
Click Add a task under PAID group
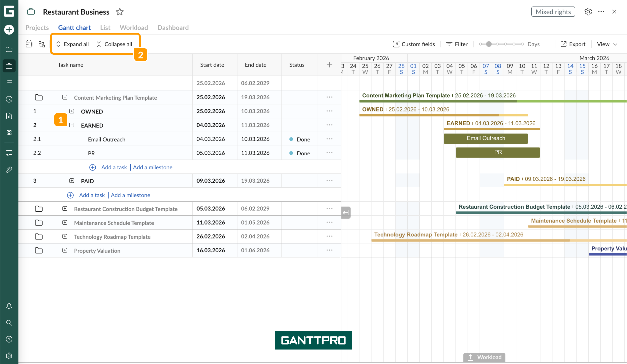[x=92, y=195]
